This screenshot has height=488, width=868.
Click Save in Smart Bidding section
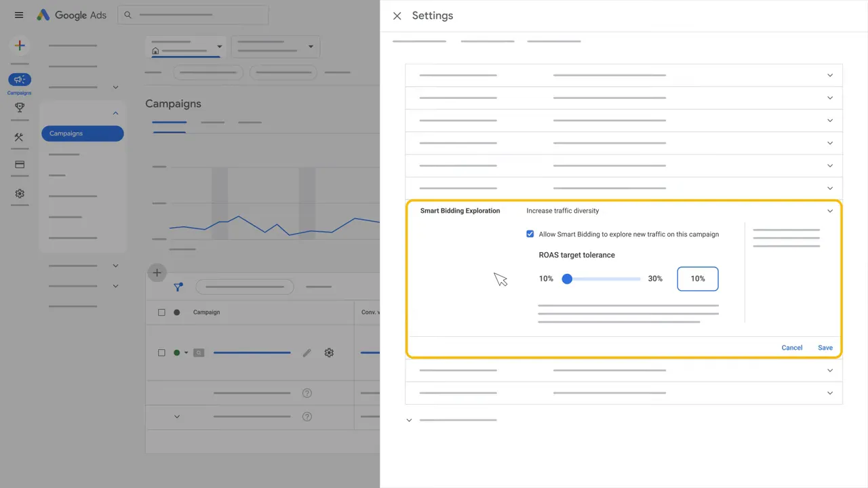[x=825, y=348]
